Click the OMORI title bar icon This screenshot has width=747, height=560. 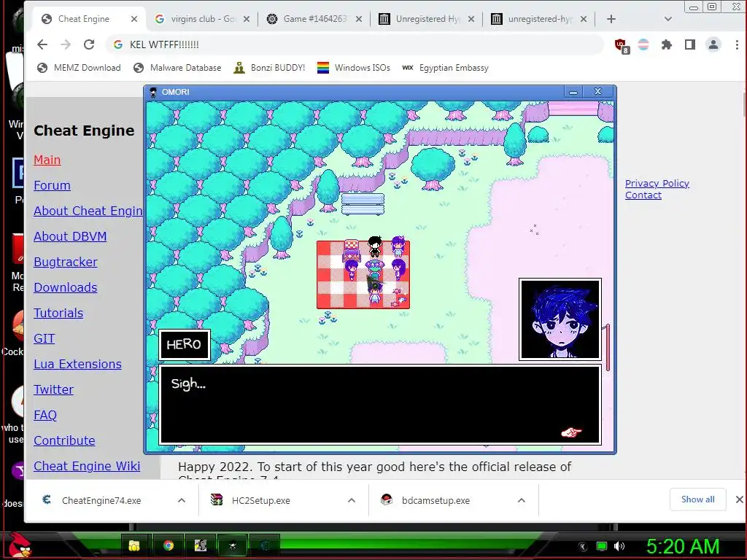pyautogui.click(x=153, y=92)
